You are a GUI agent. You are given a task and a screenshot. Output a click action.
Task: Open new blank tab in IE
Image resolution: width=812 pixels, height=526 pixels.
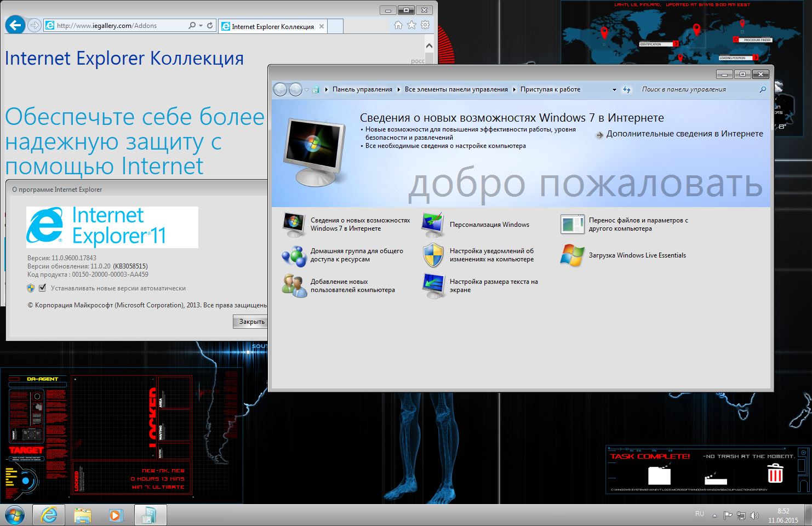[335, 26]
